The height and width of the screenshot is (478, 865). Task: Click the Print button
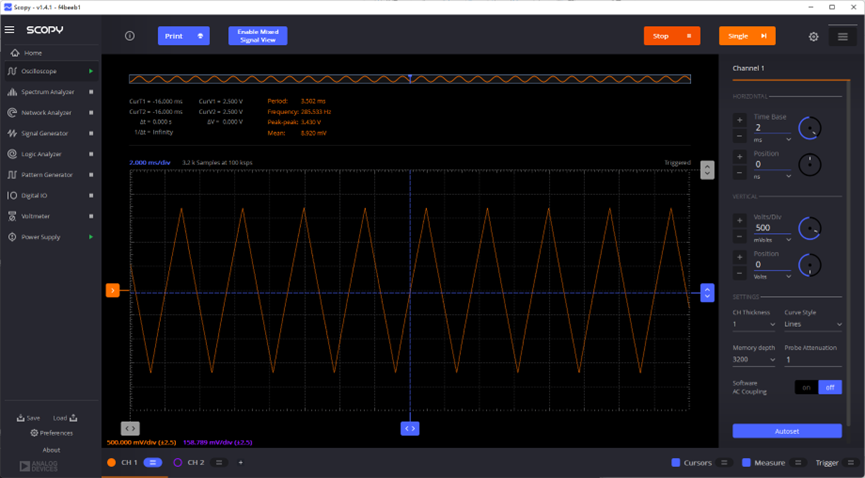[x=184, y=36]
